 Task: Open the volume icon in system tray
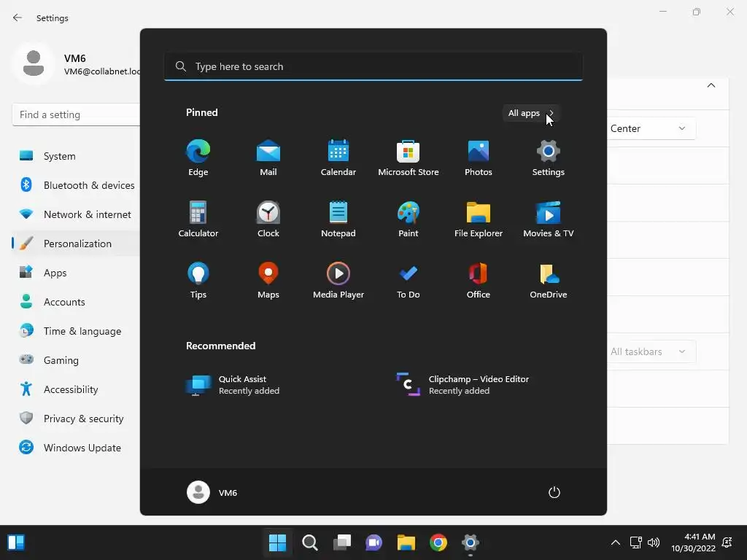[654, 542]
